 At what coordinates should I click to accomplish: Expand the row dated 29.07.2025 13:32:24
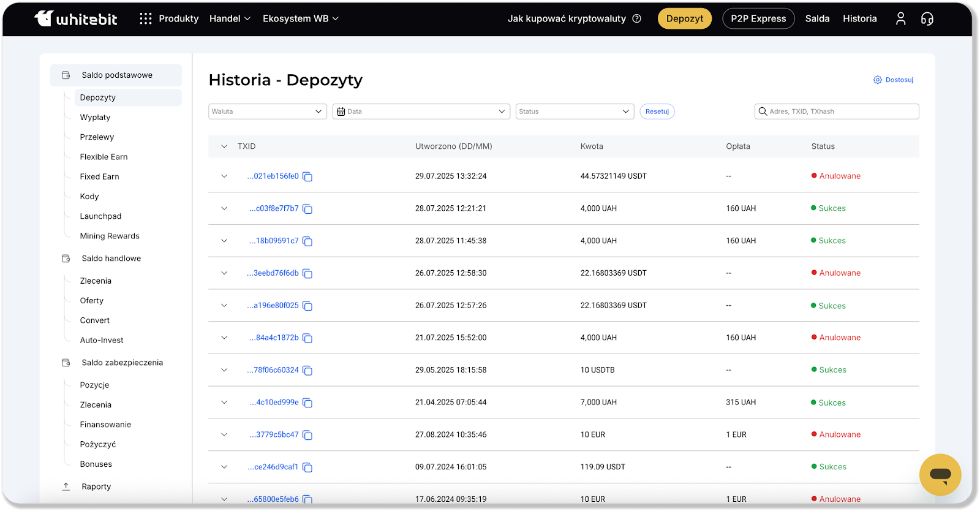[x=224, y=176]
